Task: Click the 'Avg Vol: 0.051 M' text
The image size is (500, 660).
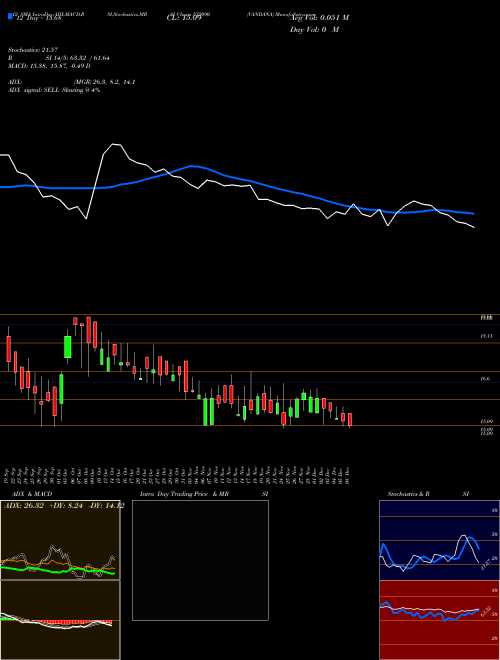Action: coord(319,18)
